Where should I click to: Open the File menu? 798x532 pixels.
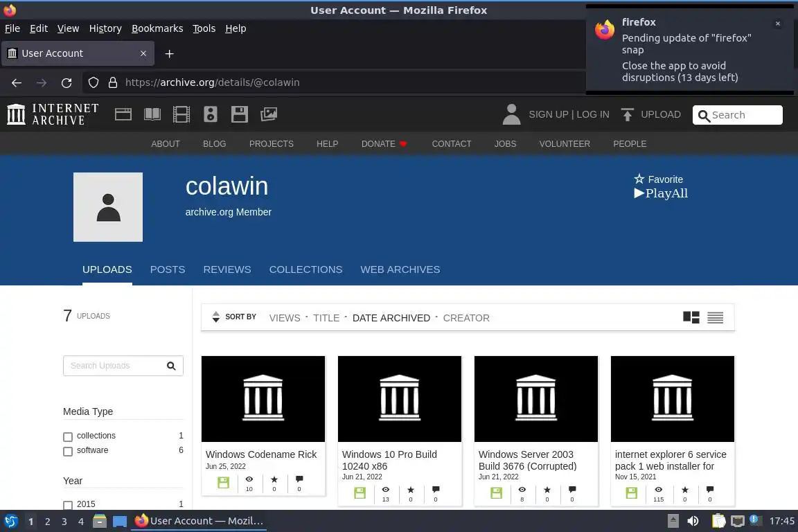click(x=12, y=28)
